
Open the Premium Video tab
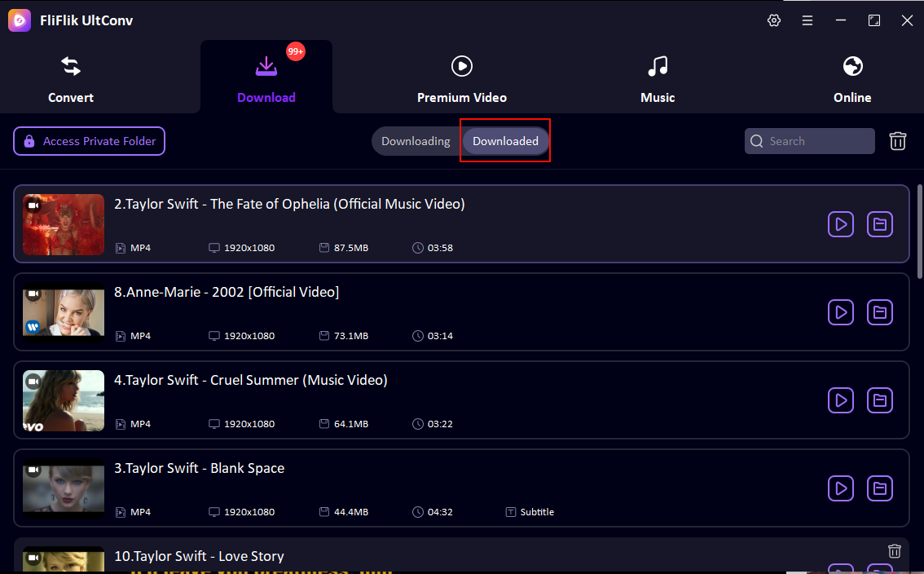462,80
